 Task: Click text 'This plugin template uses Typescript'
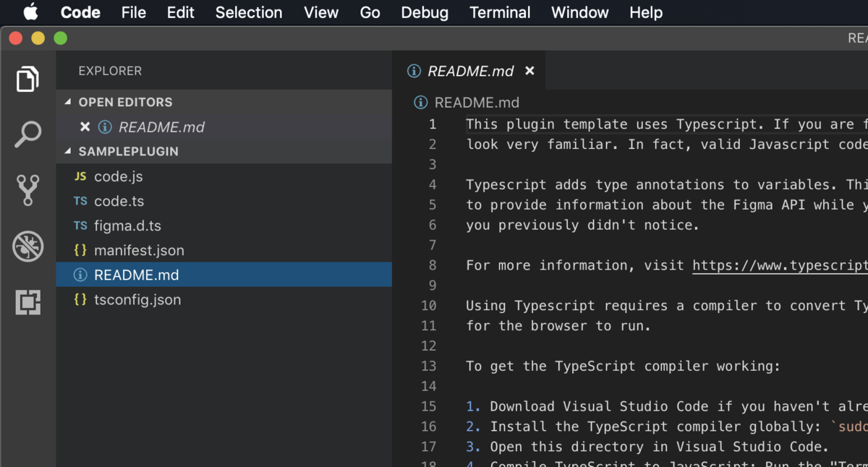(611, 124)
